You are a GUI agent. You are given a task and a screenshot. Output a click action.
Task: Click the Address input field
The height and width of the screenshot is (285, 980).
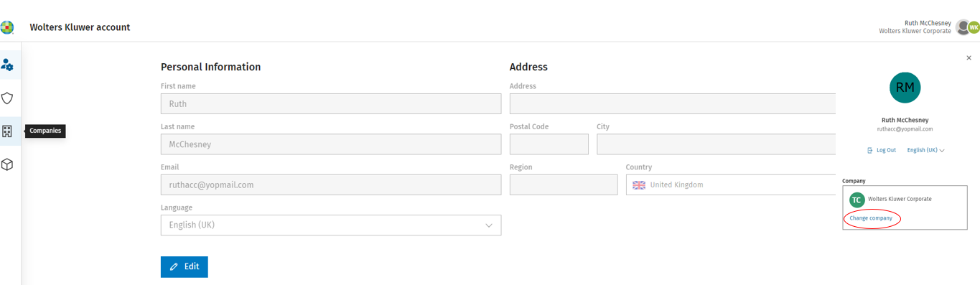click(673, 103)
